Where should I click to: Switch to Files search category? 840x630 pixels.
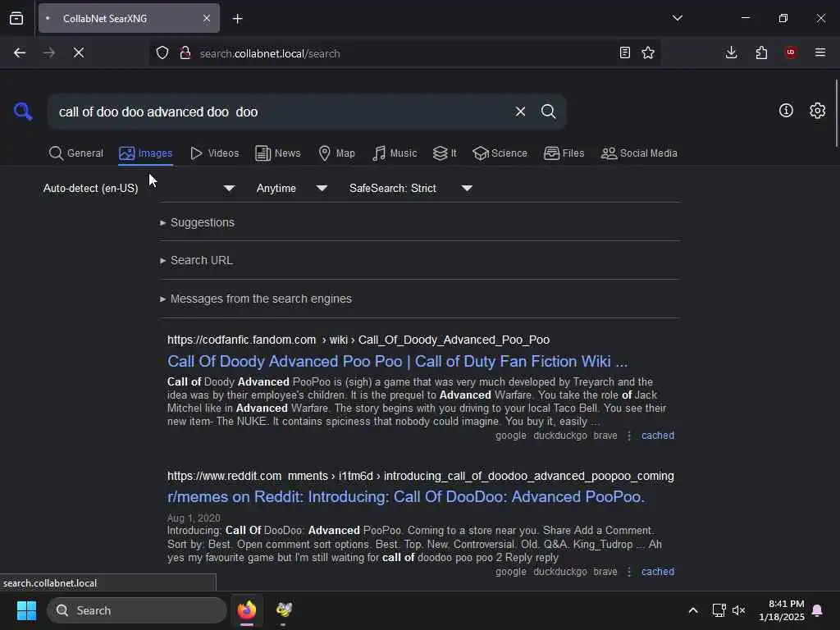pyautogui.click(x=564, y=153)
